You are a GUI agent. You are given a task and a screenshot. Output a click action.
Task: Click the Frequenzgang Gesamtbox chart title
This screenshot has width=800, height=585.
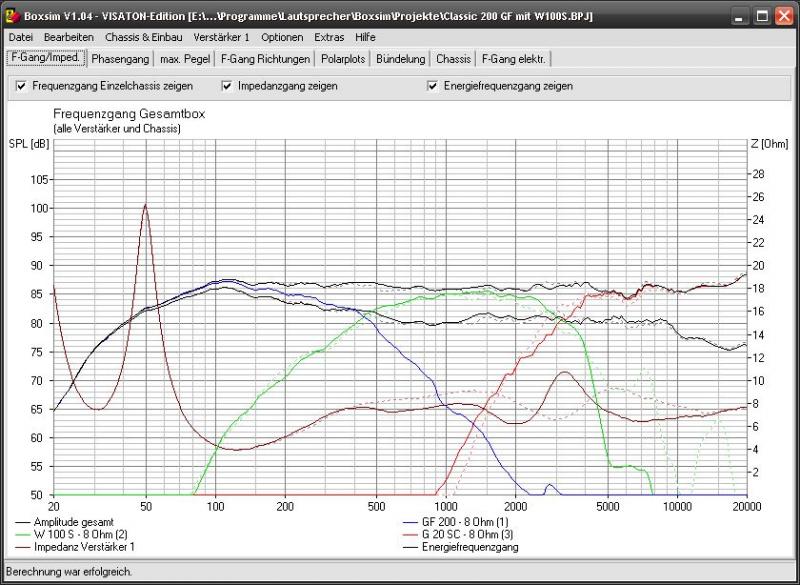pyautogui.click(x=129, y=114)
